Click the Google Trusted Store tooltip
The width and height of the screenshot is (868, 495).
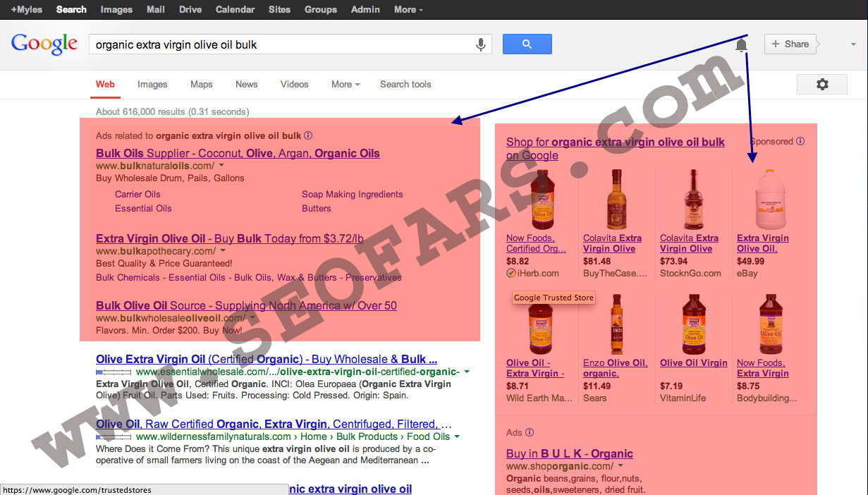click(x=554, y=298)
